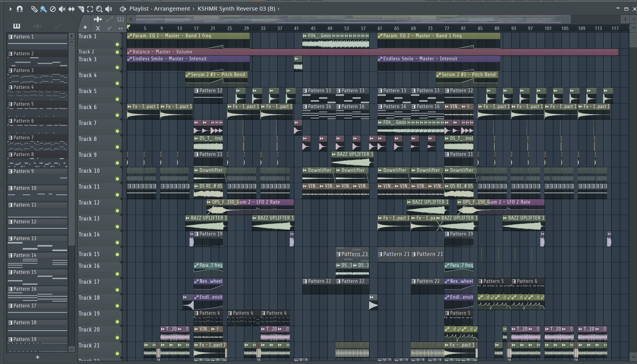Image resolution: width=637 pixels, height=364 pixels.
Task: Open Pattern 23 clip menu on Track 15
Action: pyautogui.click(x=338, y=254)
